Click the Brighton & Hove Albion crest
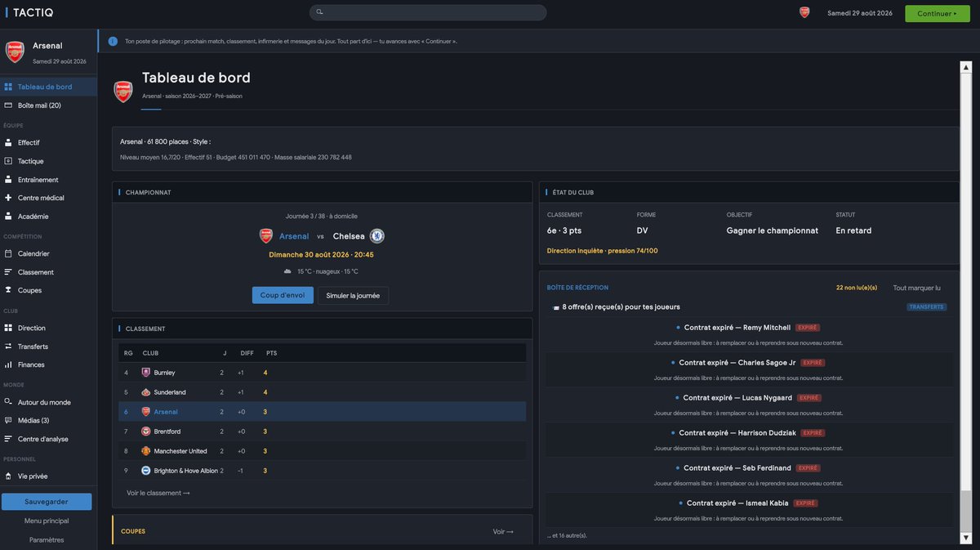Screen dimensions: 980x550 146,471
